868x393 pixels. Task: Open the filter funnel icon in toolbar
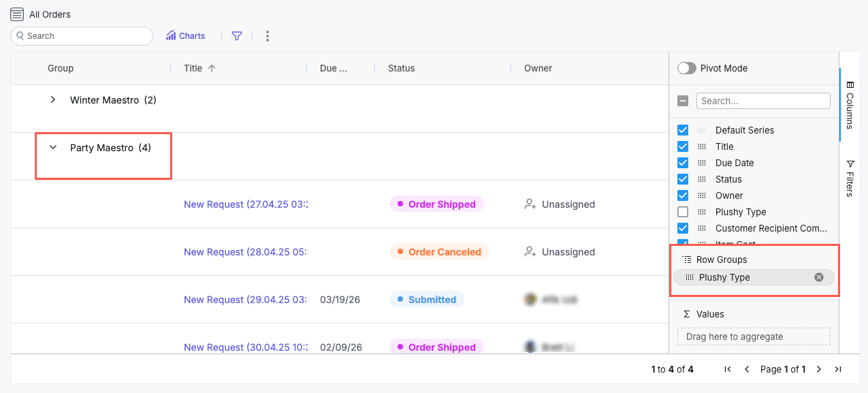click(x=237, y=36)
